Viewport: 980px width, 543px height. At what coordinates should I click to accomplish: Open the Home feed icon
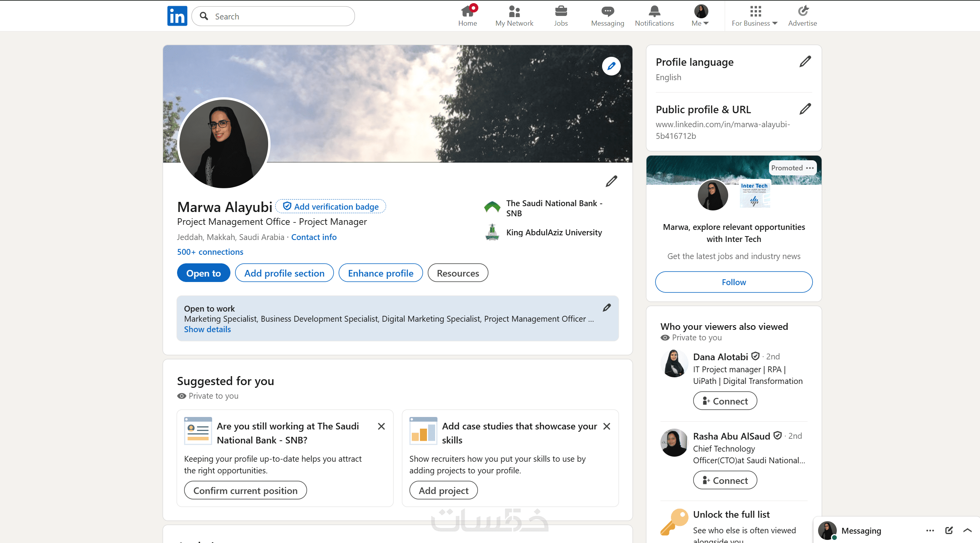coord(467,16)
